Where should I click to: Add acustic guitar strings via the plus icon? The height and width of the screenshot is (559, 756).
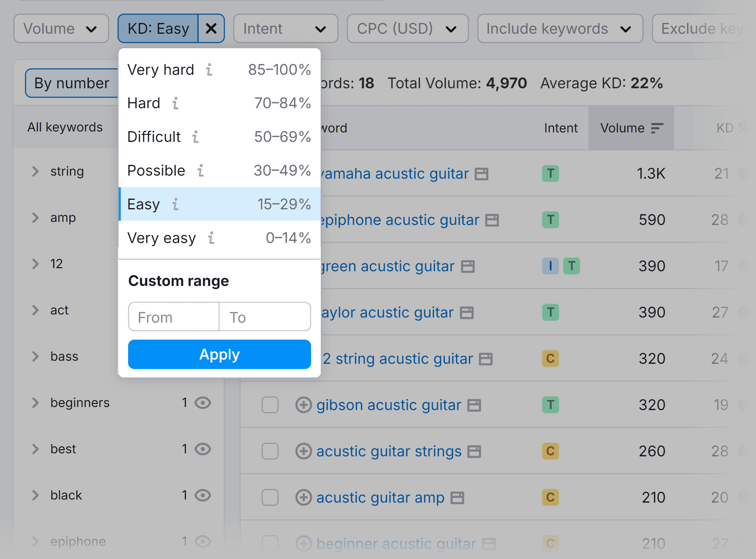tap(304, 451)
